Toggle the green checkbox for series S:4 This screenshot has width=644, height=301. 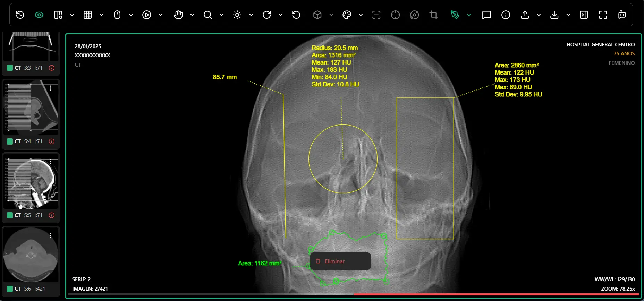[x=10, y=141]
